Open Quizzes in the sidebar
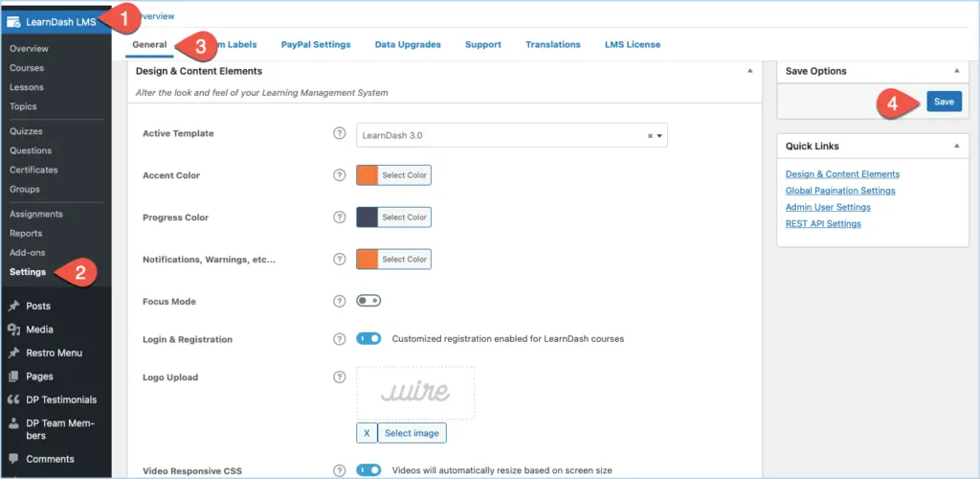 pyautogui.click(x=26, y=131)
